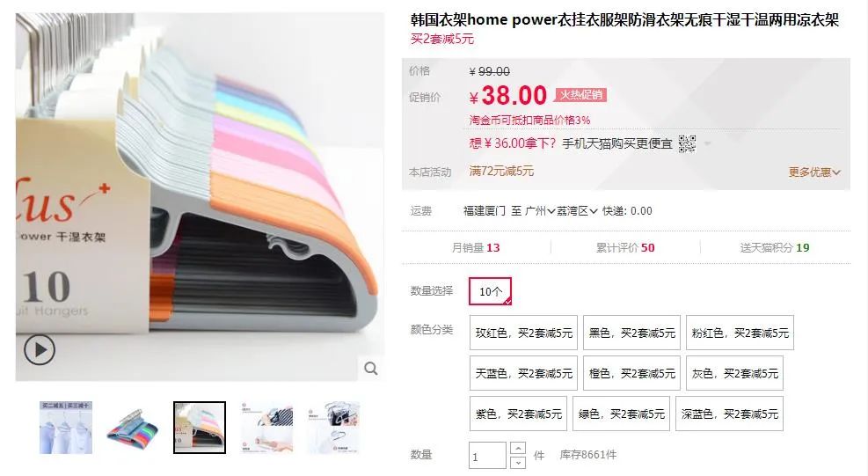
Task: Select the 深蓝色 color variant
Action: [x=729, y=414]
